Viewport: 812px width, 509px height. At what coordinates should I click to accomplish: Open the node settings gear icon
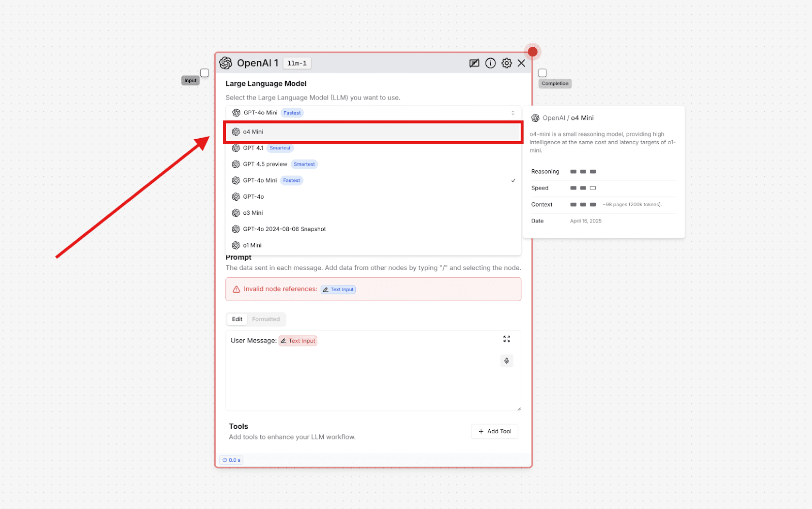tap(506, 63)
